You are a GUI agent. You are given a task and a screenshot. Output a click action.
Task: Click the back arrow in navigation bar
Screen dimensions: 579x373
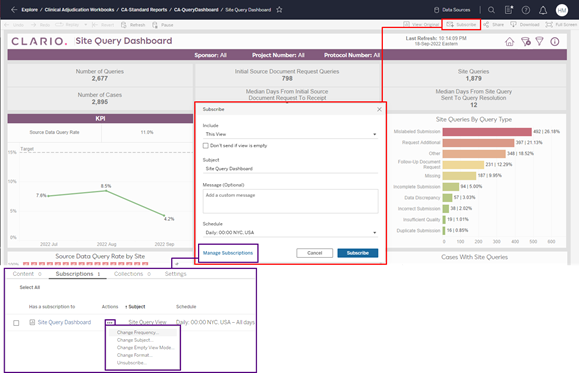[x=14, y=10]
